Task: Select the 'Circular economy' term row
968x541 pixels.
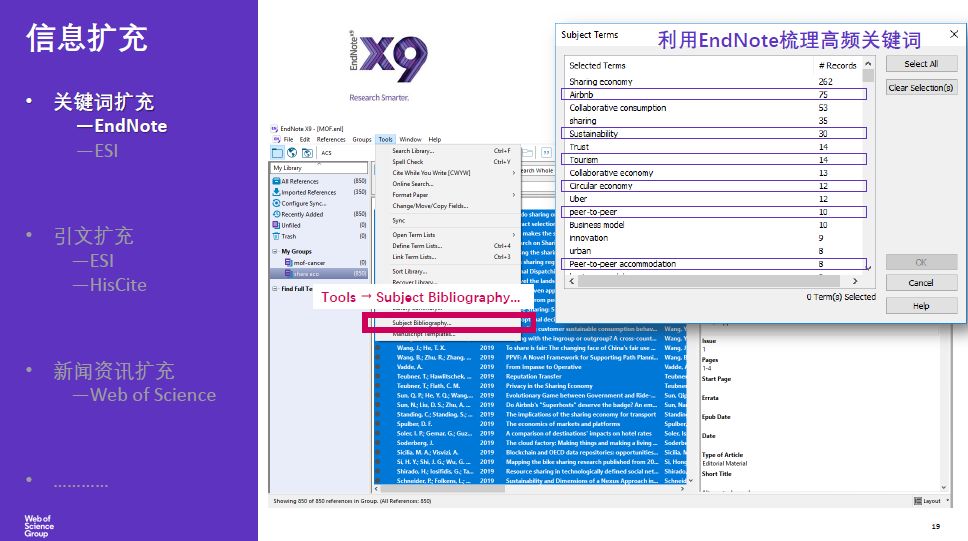Action: 714,186
